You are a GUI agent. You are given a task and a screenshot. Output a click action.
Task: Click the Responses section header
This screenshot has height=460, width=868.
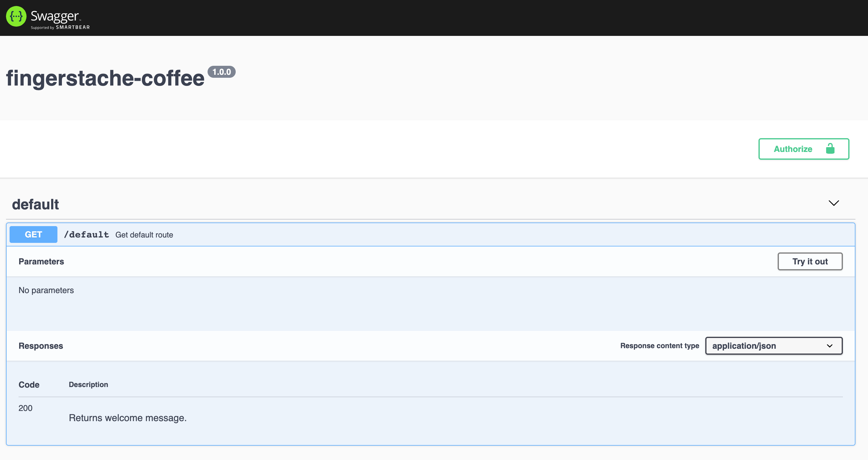[x=41, y=346]
